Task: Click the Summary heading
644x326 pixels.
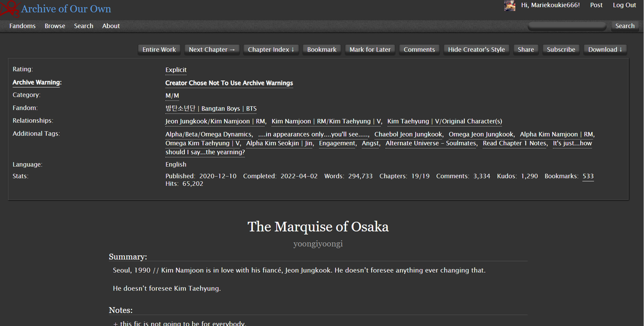Action: (128, 257)
